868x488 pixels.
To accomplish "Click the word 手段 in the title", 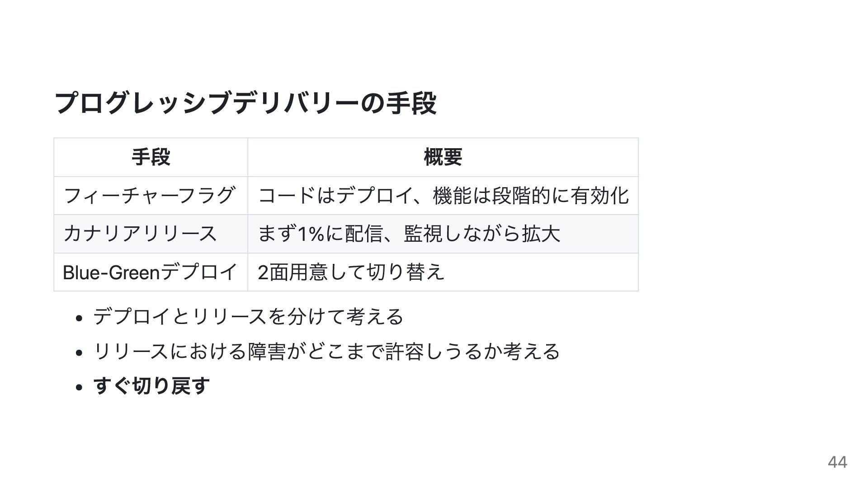I will [x=411, y=103].
